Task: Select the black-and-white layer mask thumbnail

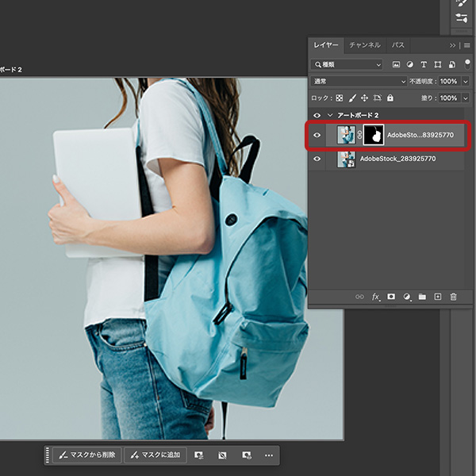Action: pyautogui.click(x=373, y=136)
